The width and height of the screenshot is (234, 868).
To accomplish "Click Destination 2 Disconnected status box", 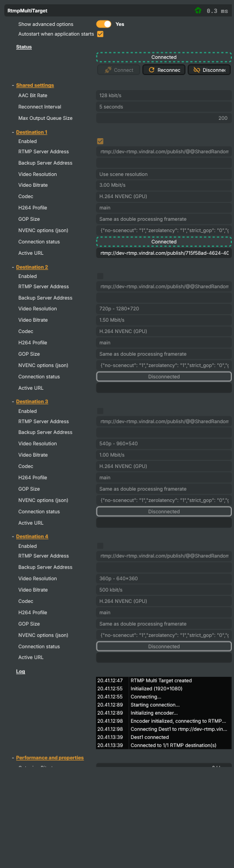I will tap(164, 377).
